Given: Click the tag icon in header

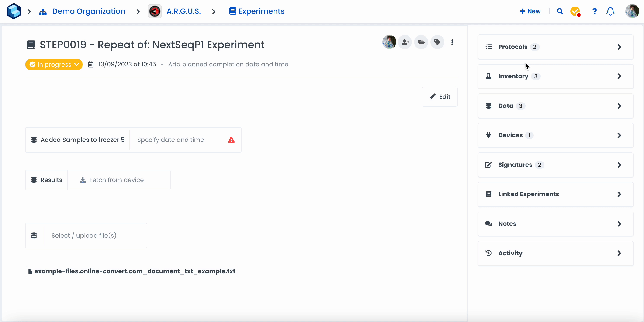Looking at the screenshot, I should coord(437,42).
